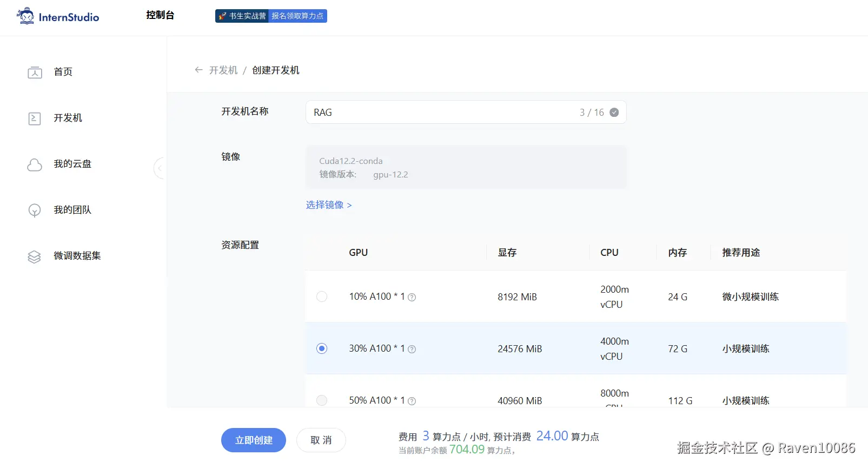Screen dimensions: 868x468
Task: Click the terminal icon beside 开发机
Action: coord(35,118)
